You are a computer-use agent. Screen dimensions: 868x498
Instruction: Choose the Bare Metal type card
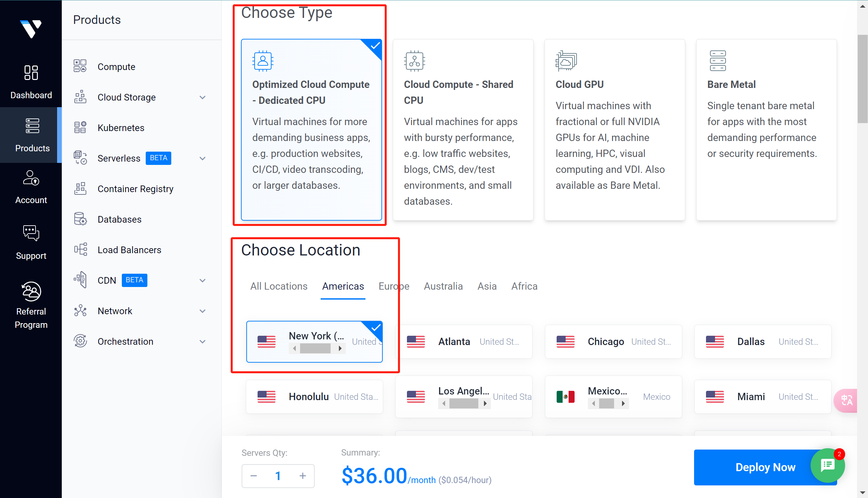pos(766,130)
